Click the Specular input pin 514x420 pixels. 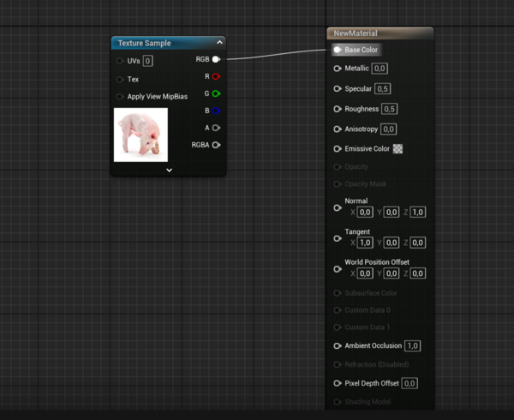pyautogui.click(x=338, y=89)
